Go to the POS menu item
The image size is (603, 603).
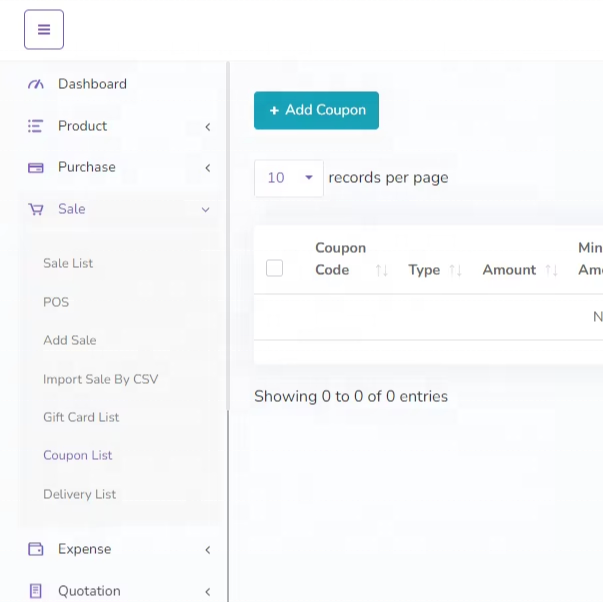56,302
